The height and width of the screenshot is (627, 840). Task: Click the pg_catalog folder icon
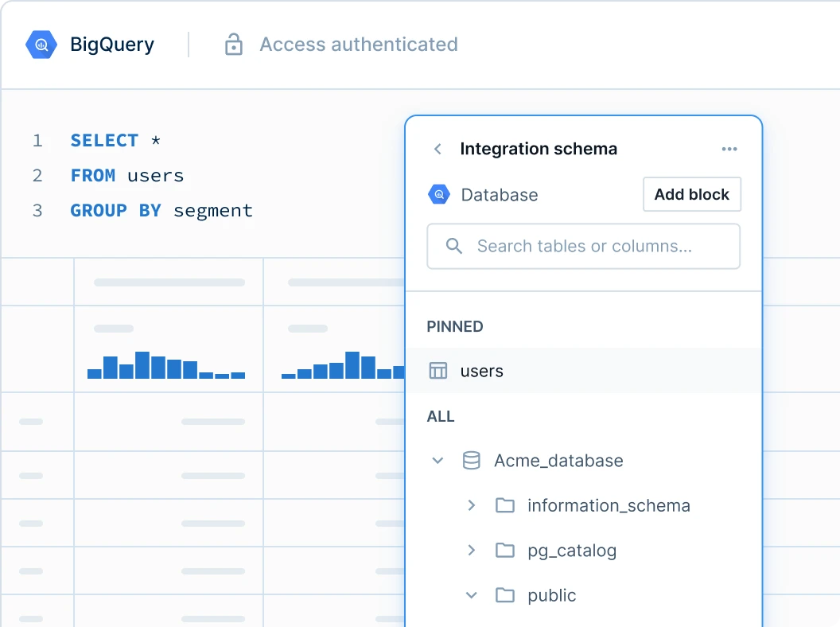click(x=504, y=551)
